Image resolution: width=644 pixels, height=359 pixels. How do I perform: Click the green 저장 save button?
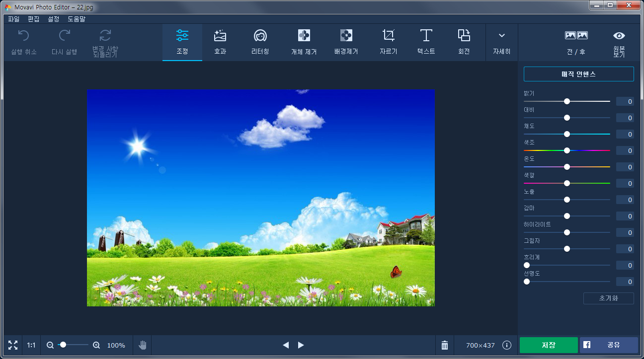pos(549,345)
